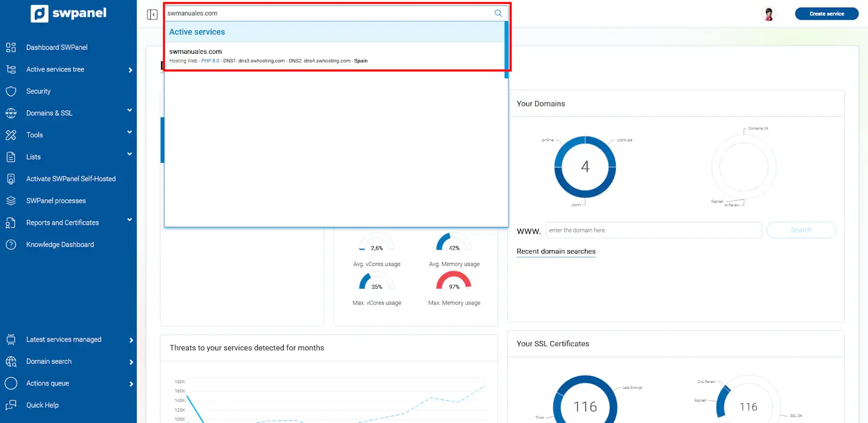Click the Create service button
Viewport: 868px width, 423px height.
827,14
